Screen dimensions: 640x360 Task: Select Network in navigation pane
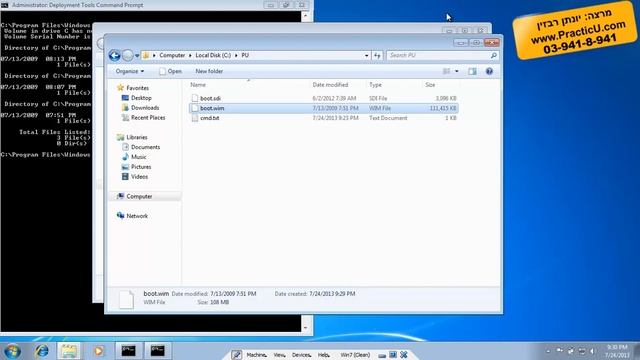click(137, 216)
